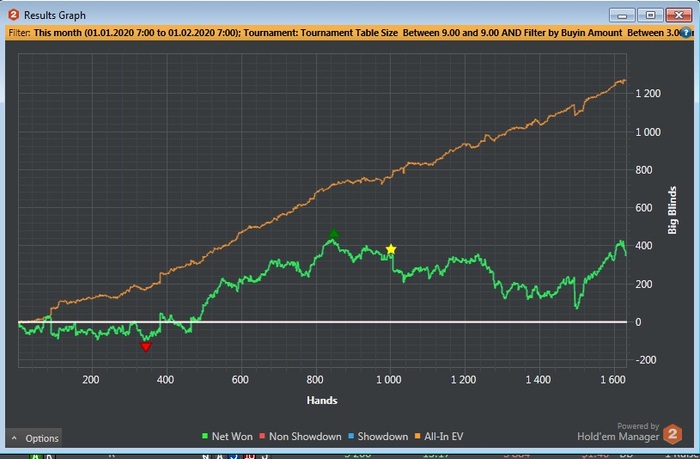
Task: Click the green Net Won color square
Action: 205,436
